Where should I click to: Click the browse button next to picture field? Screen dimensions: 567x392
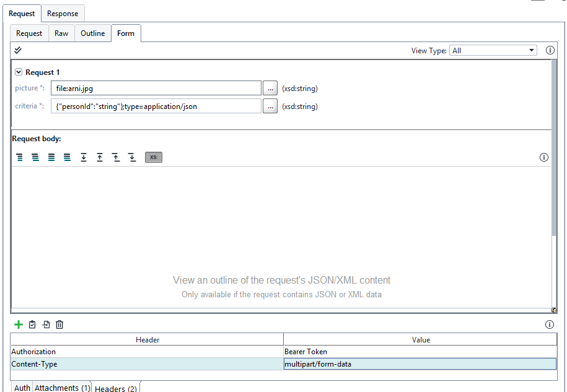tap(270, 88)
